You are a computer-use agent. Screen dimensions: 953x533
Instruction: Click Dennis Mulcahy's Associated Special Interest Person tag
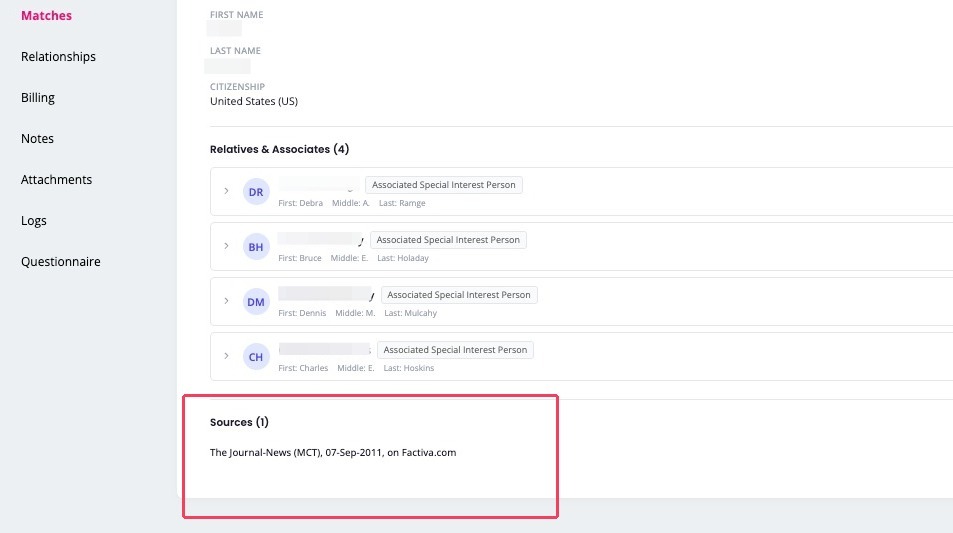(x=459, y=295)
